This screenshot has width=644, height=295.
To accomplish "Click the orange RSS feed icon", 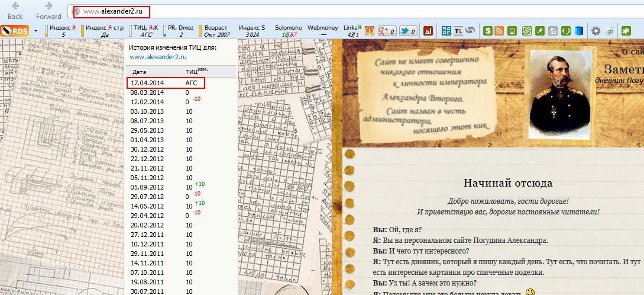I will 500,31.
